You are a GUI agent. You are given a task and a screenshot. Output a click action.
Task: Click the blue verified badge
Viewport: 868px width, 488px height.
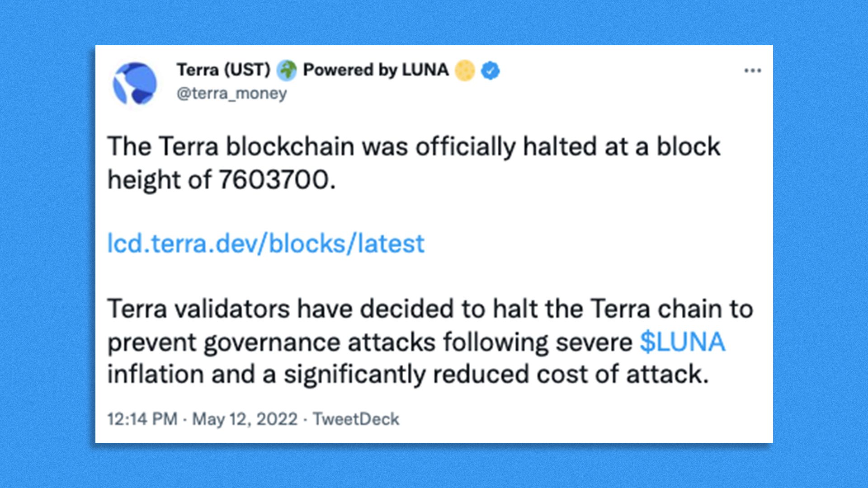[490, 70]
